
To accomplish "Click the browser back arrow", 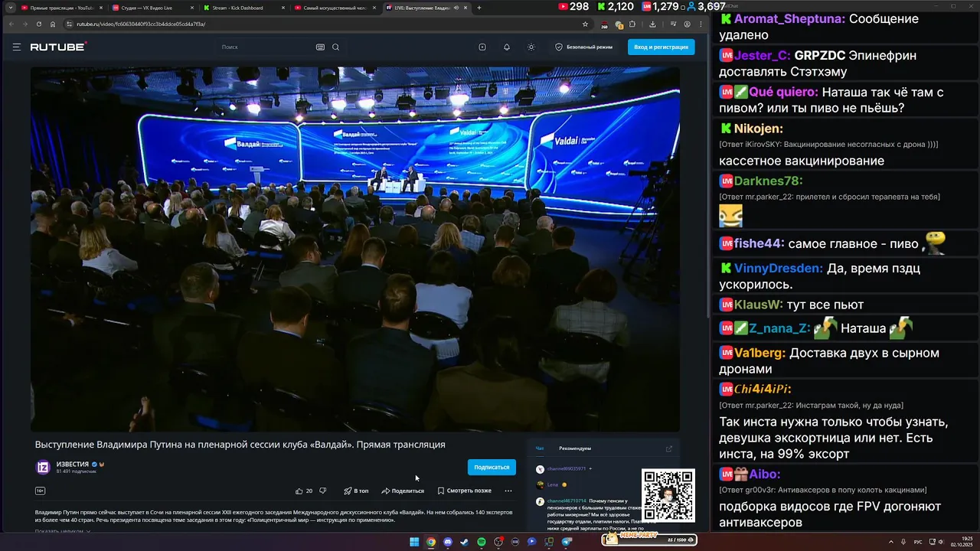I will [11, 24].
